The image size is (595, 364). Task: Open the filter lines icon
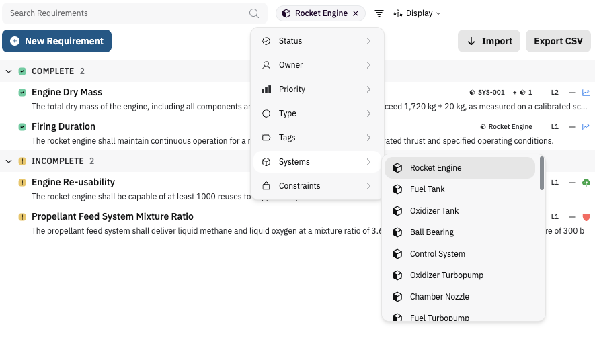pyautogui.click(x=379, y=13)
